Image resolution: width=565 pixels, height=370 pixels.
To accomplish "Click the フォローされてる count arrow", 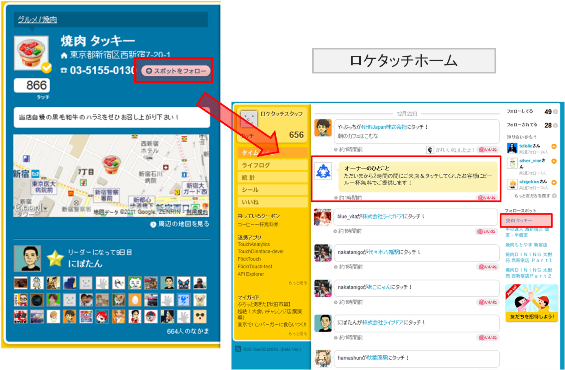I will coord(555,125).
